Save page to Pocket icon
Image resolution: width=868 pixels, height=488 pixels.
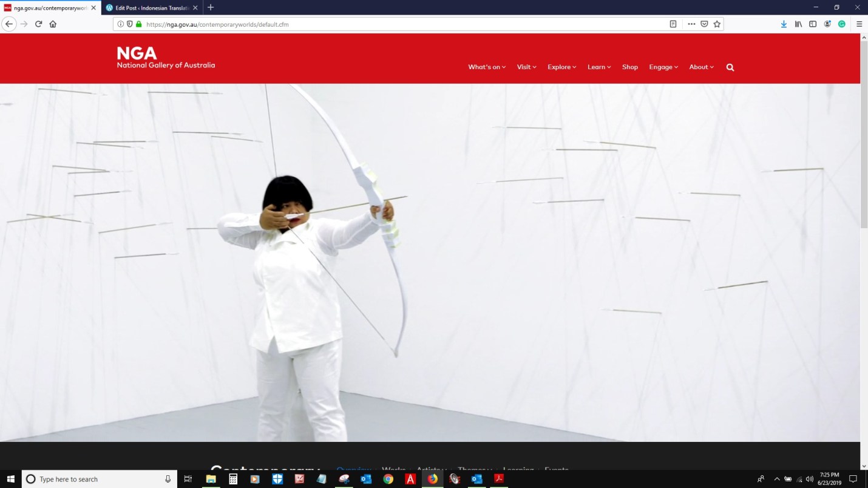(x=704, y=24)
